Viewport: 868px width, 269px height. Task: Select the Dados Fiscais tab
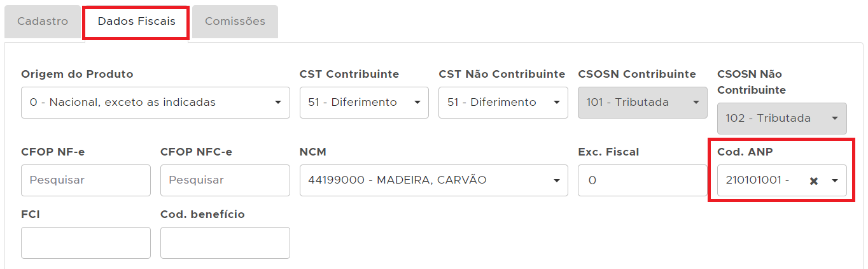136,22
